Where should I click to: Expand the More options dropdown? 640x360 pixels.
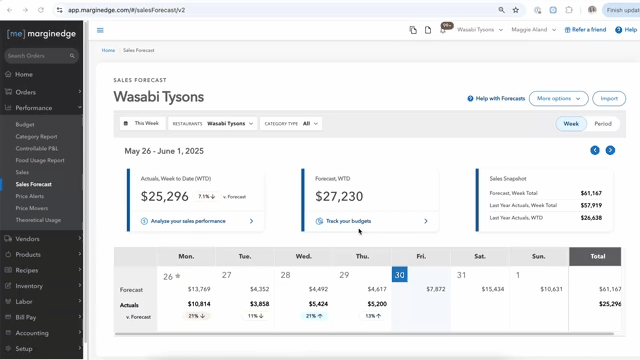[x=558, y=98]
